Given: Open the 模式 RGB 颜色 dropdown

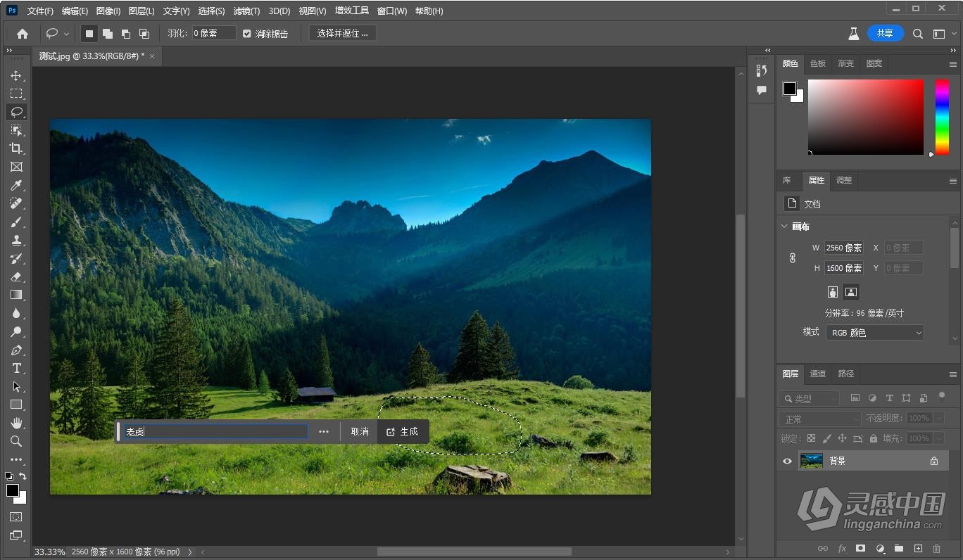Looking at the screenshot, I should click(875, 333).
